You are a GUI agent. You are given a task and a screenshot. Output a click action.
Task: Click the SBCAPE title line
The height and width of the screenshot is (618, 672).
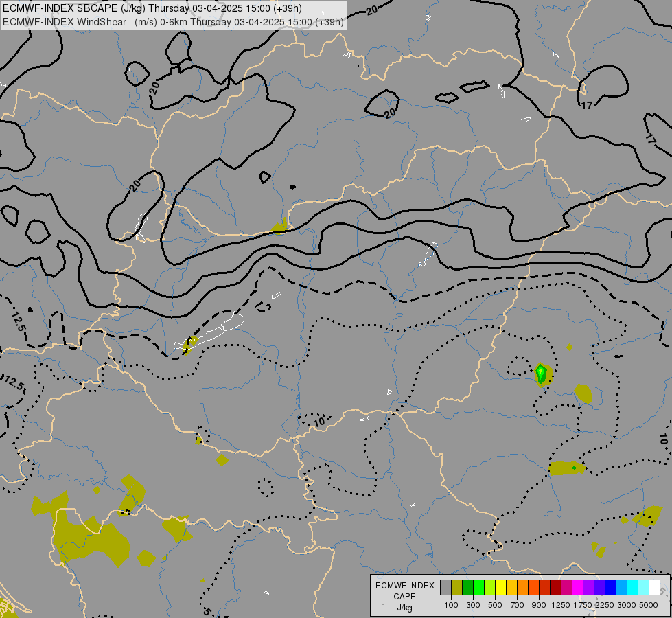[x=152, y=8]
